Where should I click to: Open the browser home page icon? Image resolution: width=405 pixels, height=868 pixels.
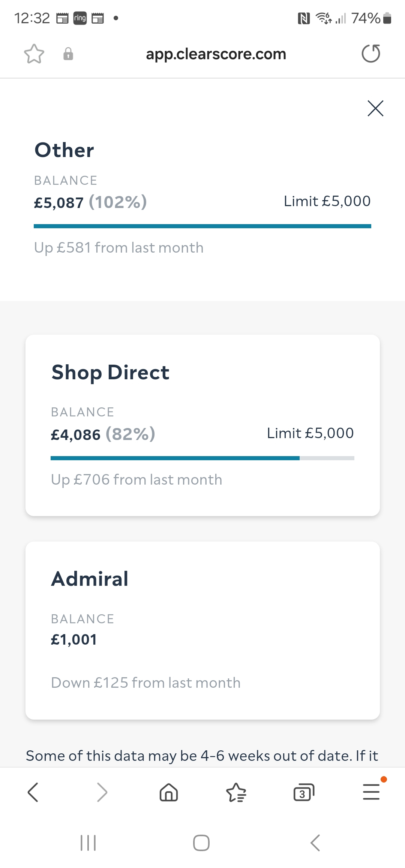click(169, 792)
